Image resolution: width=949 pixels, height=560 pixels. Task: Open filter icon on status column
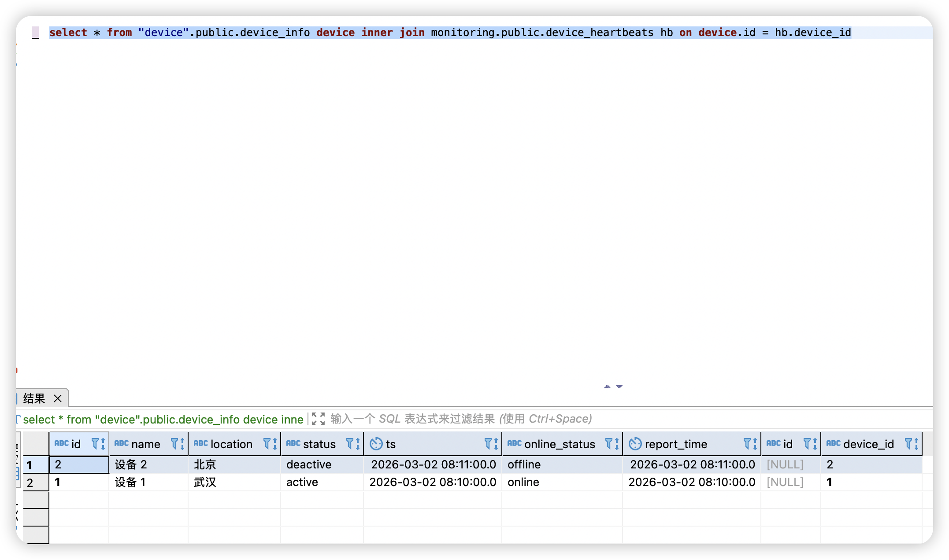pos(350,444)
